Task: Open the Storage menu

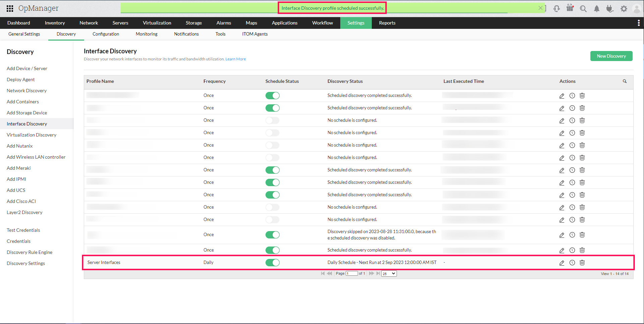Action: pyautogui.click(x=194, y=23)
